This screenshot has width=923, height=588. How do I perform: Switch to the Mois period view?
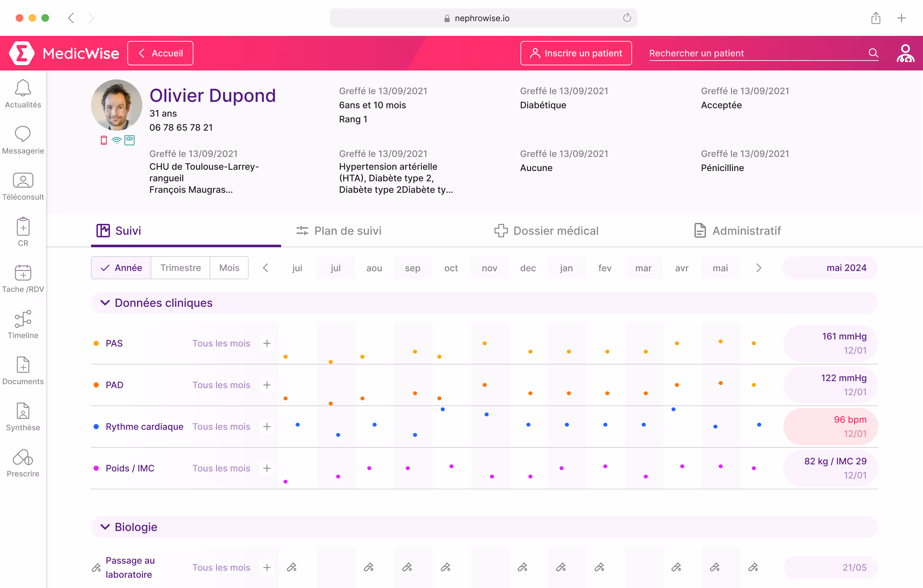coord(229,268)
